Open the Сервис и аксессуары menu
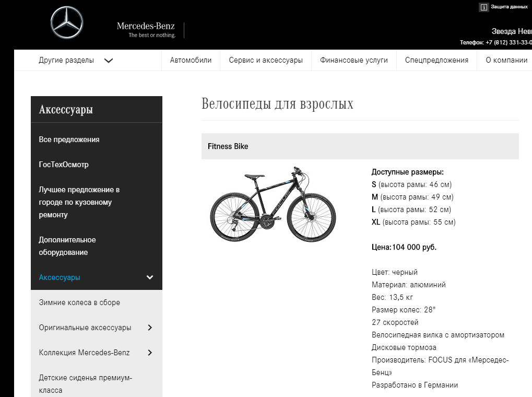This screenshot has width=532, height=397. tap(266, 60)
